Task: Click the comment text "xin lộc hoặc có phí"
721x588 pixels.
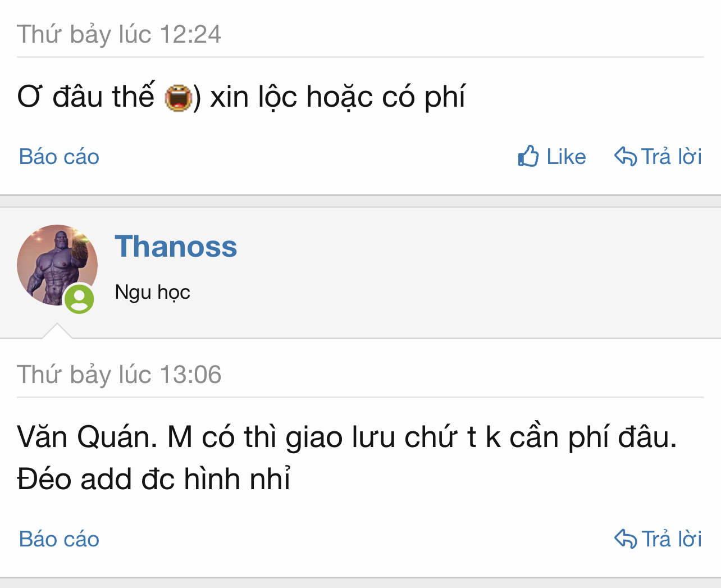Action: tap(337, 97)
